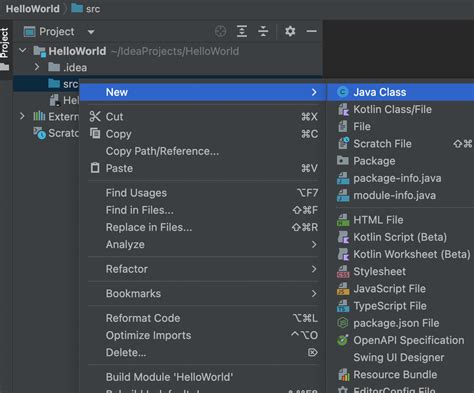Click the Resource Bundle icon

point(343,375)
